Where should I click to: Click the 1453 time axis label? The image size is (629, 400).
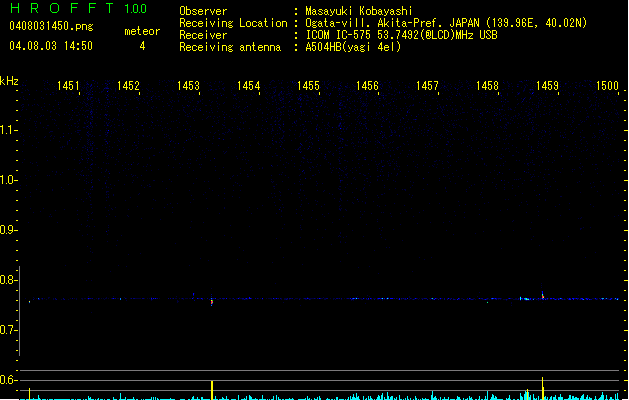tap(188, 86)
